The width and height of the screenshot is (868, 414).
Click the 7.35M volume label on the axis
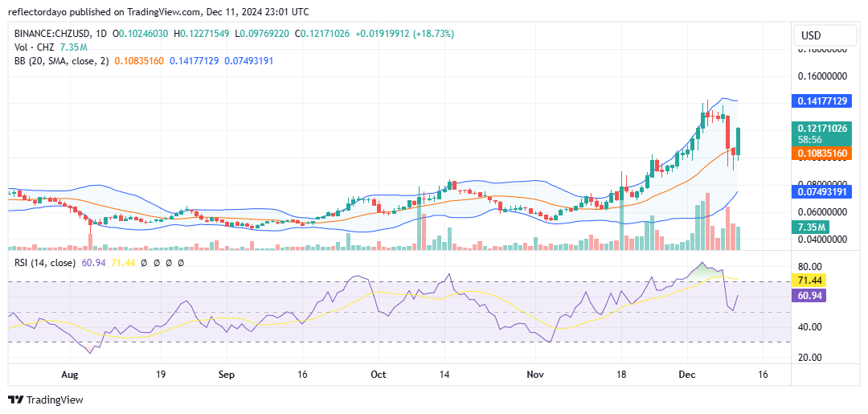click(810, 227)
